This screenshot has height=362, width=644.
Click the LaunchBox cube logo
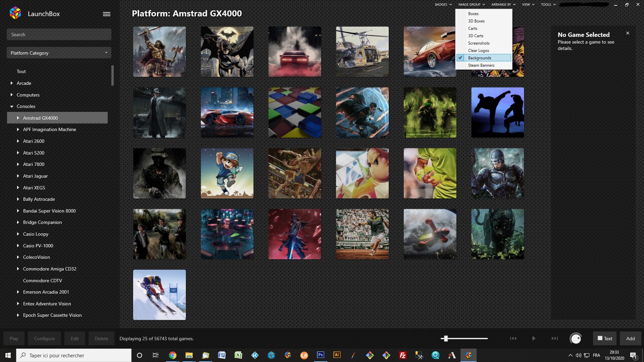15,13
